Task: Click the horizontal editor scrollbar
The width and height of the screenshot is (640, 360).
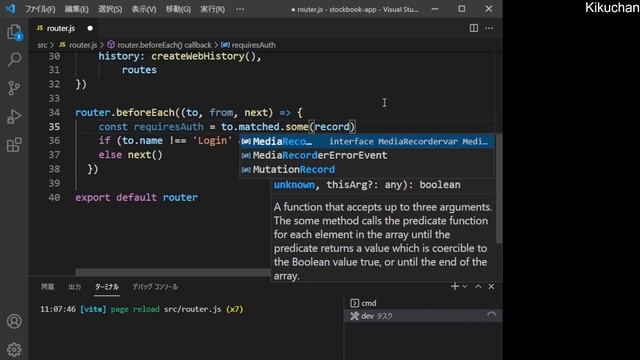Action: [172, 272]
